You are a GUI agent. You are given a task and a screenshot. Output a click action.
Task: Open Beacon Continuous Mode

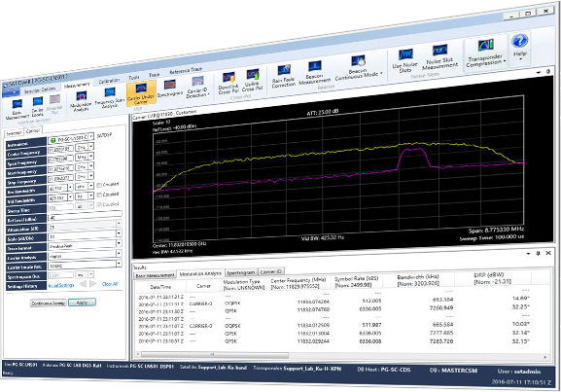(358, 68)
